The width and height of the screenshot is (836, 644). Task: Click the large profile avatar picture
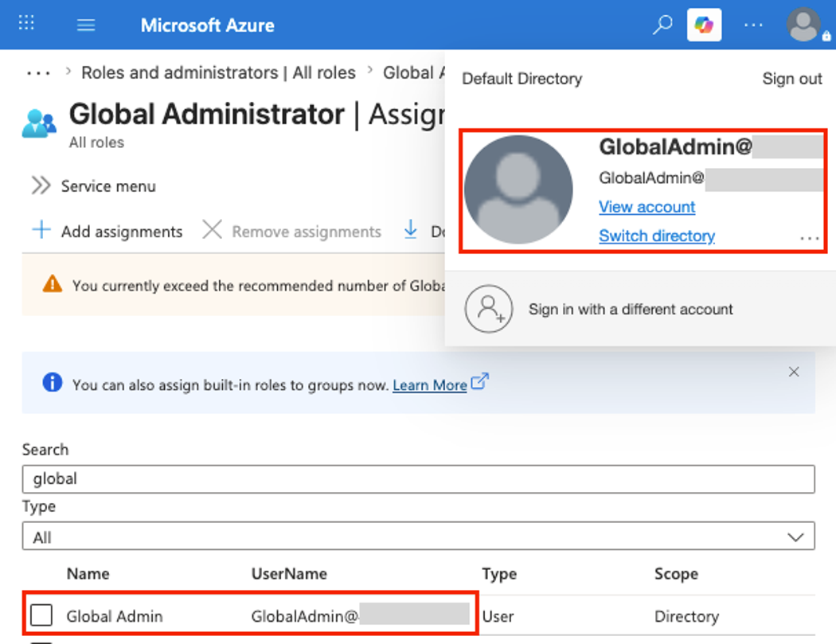518,189
